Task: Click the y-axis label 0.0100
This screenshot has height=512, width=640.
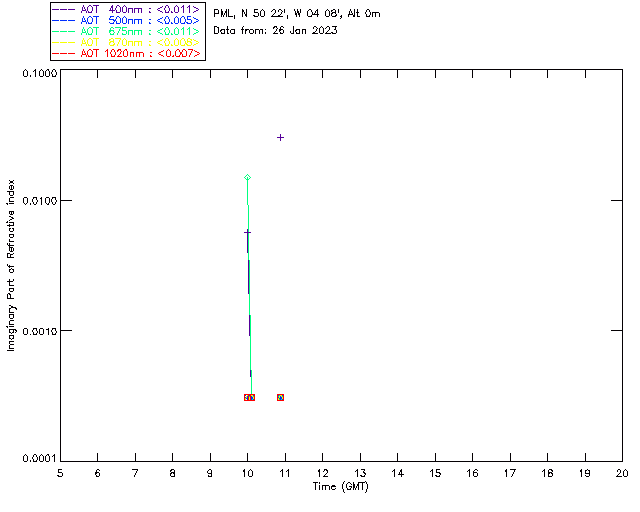Action: [x=39, y=201]
